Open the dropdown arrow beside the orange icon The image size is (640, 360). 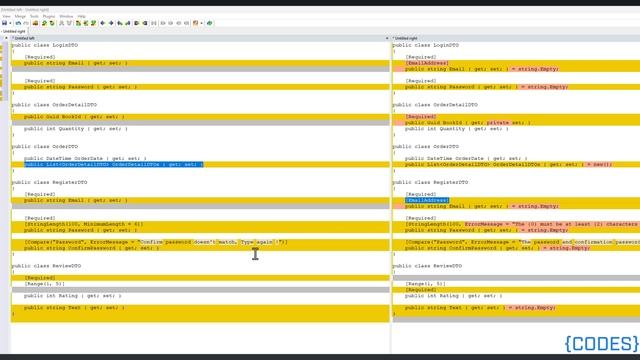202,23
